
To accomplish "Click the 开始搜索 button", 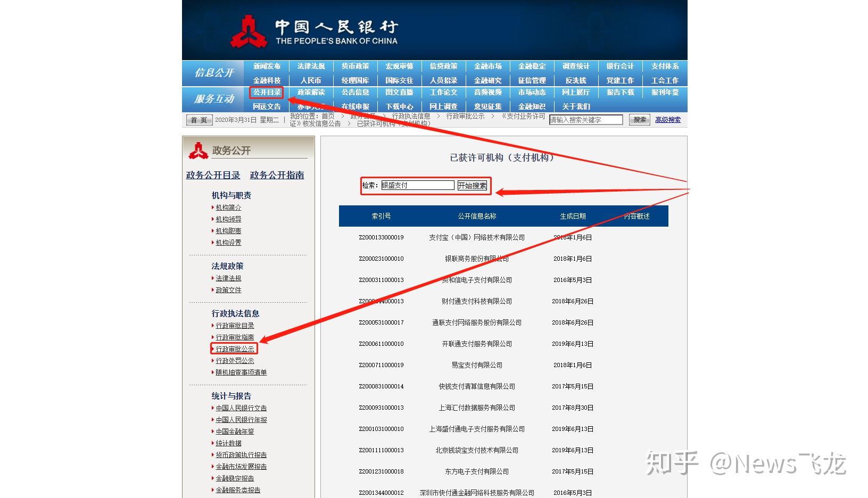I will tap(472, 185).
